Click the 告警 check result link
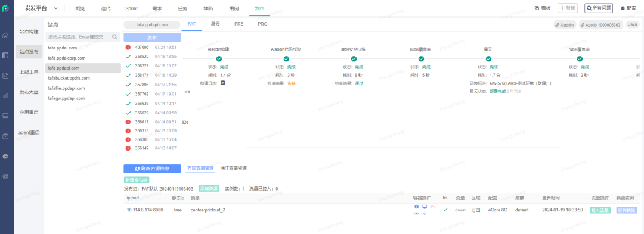The height and width of the screenshot is (234, 644). 291,83
